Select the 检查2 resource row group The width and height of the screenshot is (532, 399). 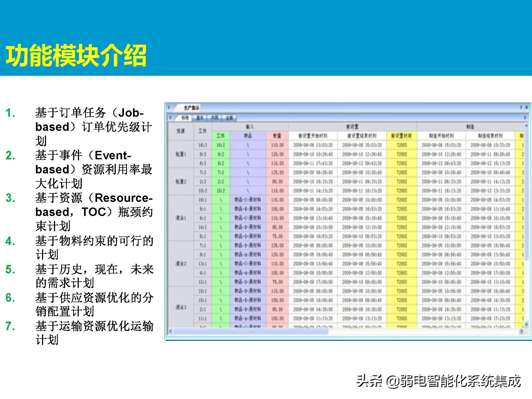pyautogui.click(x=181, y=182)
